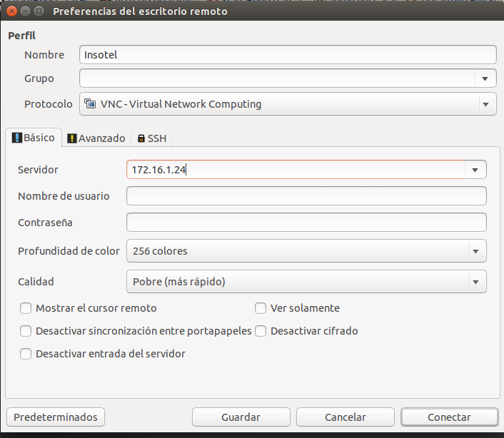
Task: Show Servidor address history dropdown
Action: point(475,170)
